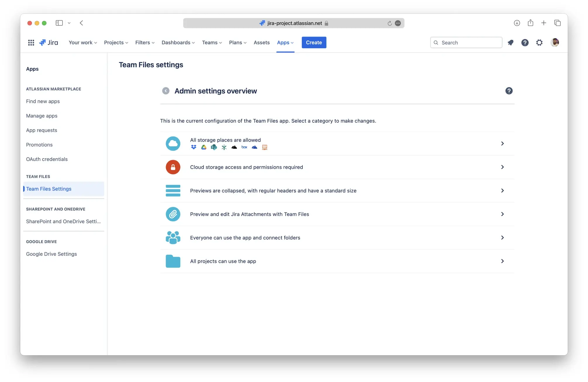Open Cloud storage access and permissions required
The image size is (588, 382).
tap(337, 167)
